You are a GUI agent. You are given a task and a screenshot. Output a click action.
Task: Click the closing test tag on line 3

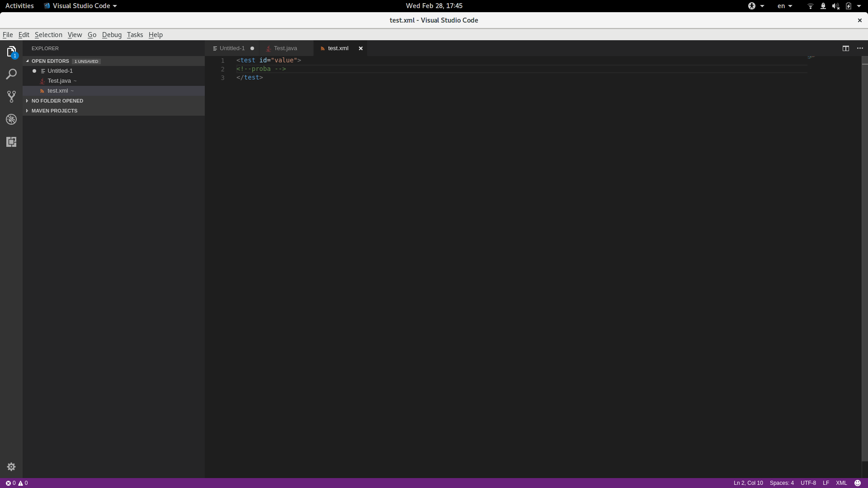point(250,78)
